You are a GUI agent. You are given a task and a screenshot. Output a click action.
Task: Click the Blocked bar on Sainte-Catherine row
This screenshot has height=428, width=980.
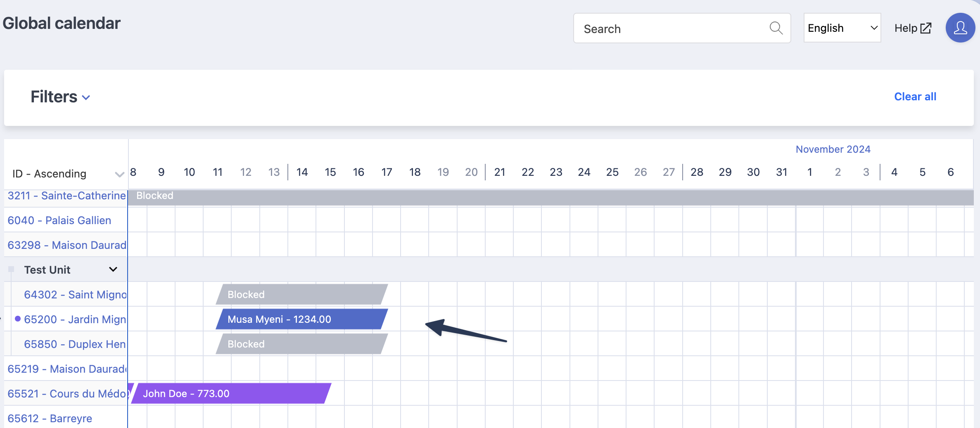551,197
